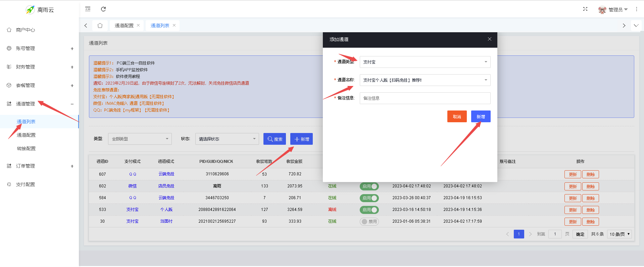Click the 通道管理 sidebar icon

click(9, 104)
